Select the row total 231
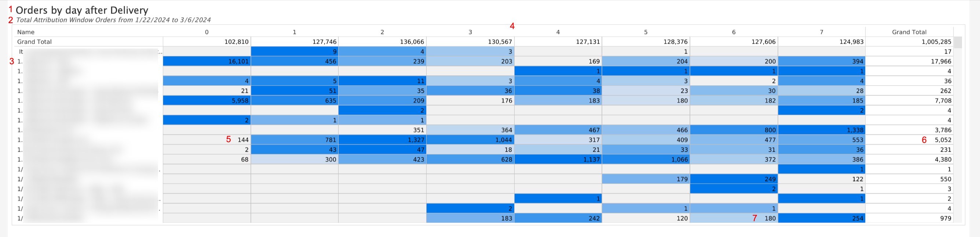Viewport: 980px width, 237px height. [909, 150]
